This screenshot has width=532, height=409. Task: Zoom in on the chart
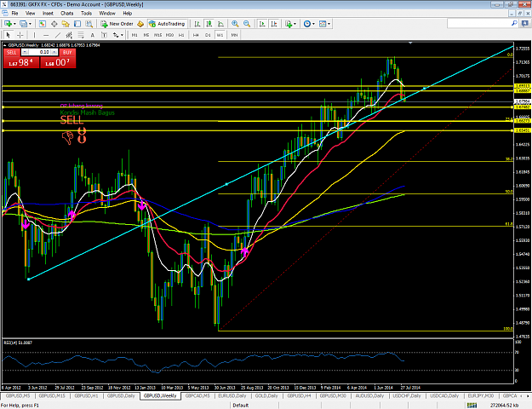(x=235, y=24)
